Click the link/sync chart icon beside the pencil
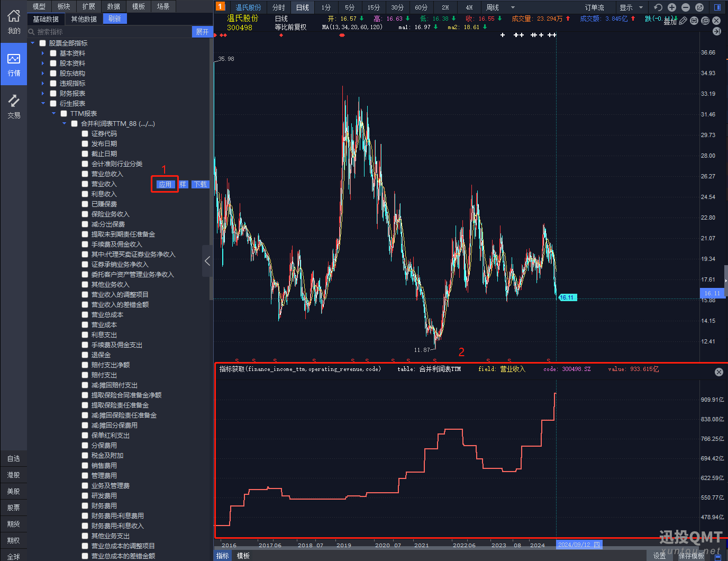The image size is (728, 561). coord(694,21)
